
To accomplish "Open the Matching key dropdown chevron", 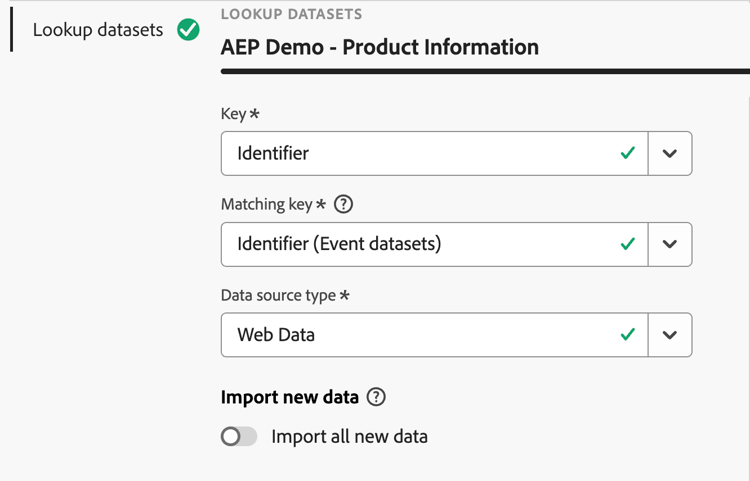I will pos(670,244).
